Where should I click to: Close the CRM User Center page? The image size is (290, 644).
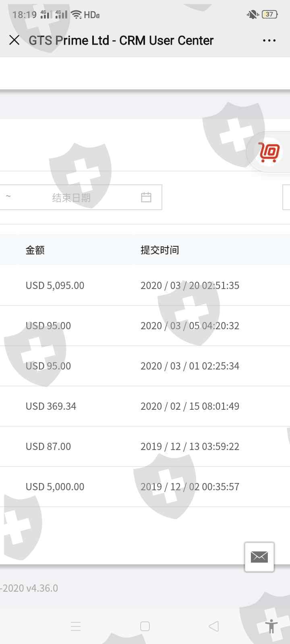(14, 40)
